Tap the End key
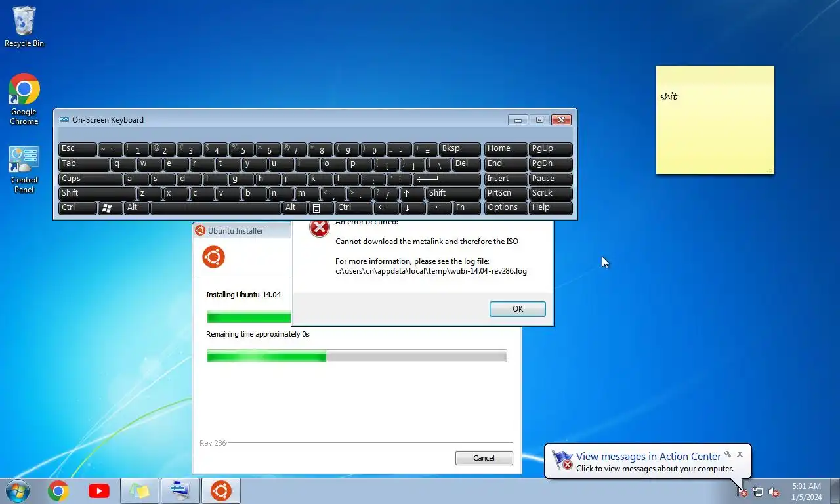The image size is (840, 504). (506, 164)
